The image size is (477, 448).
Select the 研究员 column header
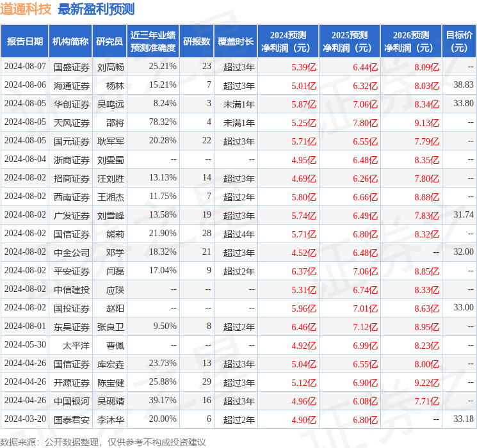click(x=109, y=42)
